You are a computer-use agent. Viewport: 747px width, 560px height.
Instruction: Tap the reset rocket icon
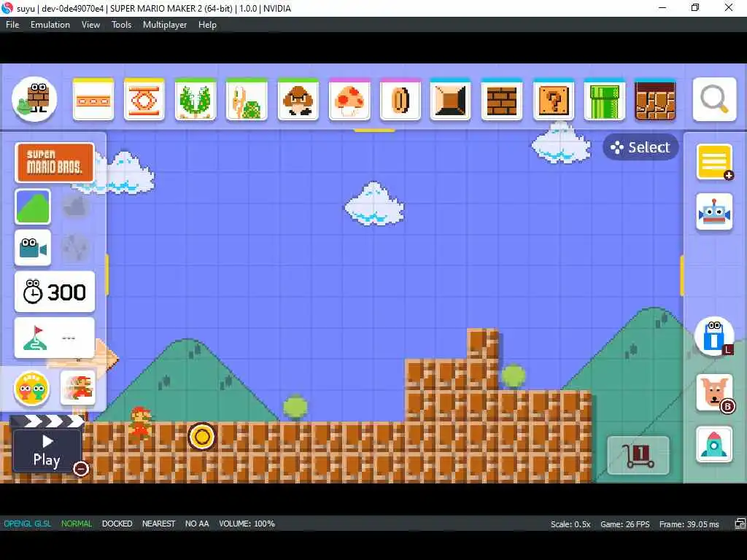click(714, 444)
